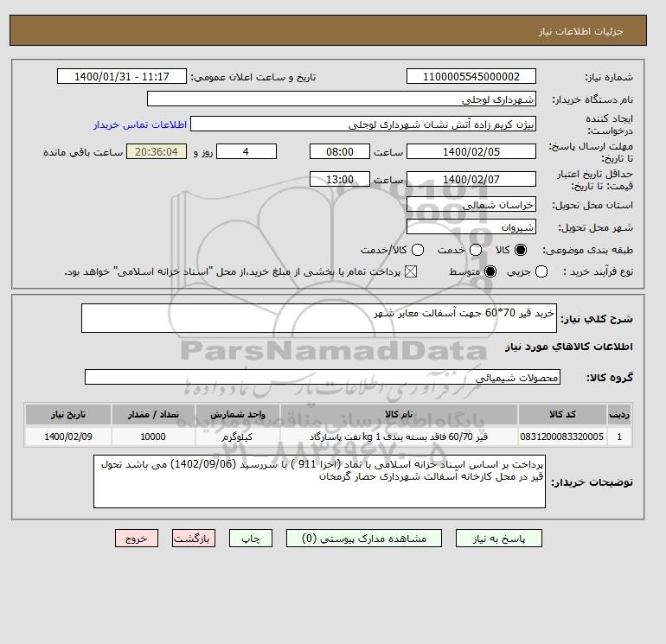Toggle Islamic treasury payment checkbox
The height and width of the screenshot is (644, 666).
[x=411, y=271]
